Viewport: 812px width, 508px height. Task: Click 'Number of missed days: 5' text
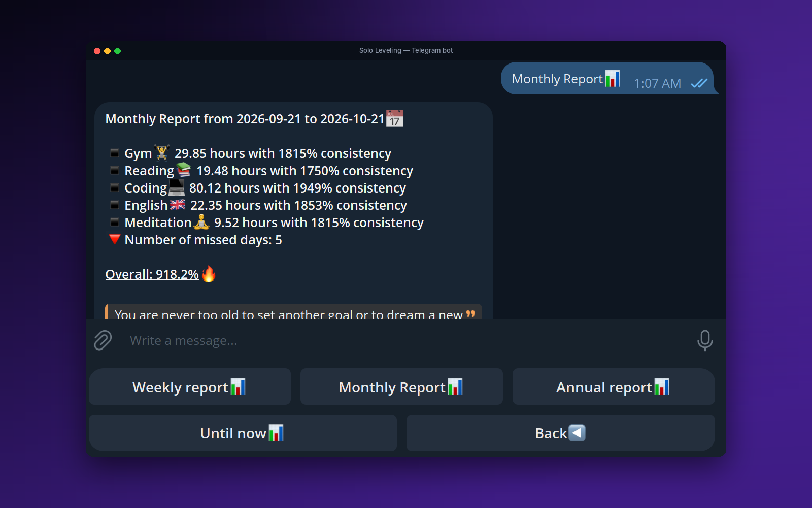(x=203, y=240)
